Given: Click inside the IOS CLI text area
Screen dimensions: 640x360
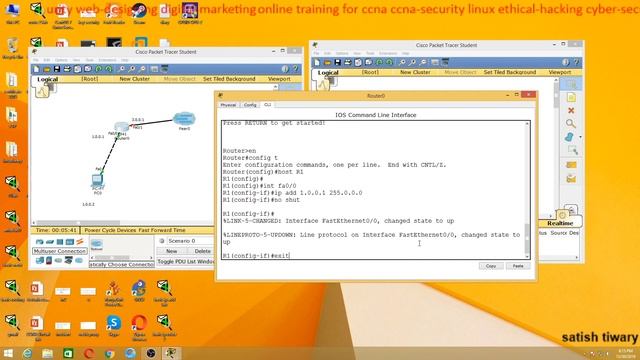Looking at the screenshot, I should (x=373, y=190).
